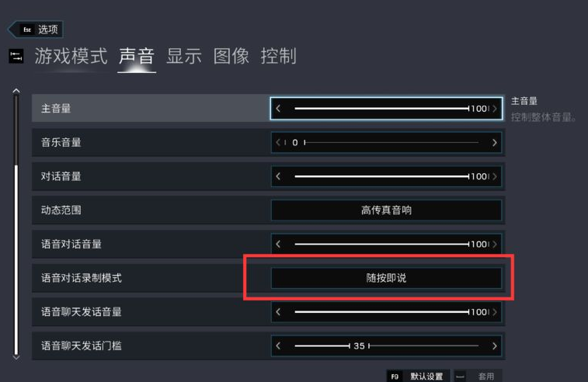Click the scroll-up arrow above the scrollbar
588x382 pixels.
point(16,91)
